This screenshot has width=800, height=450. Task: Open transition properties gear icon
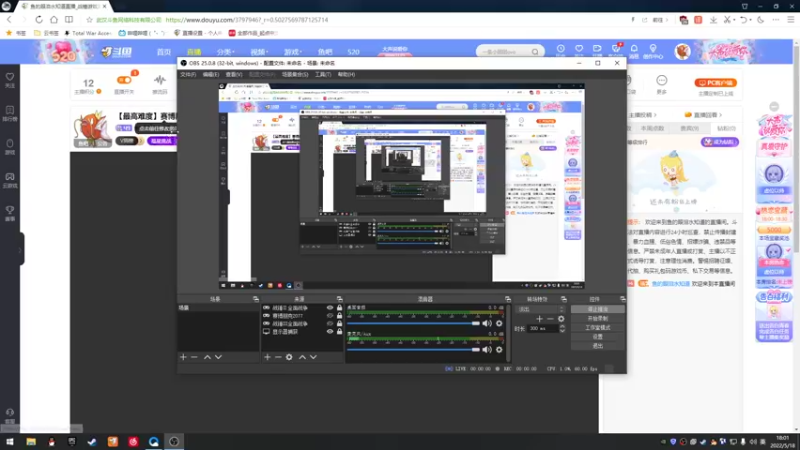tap(561, 319)
